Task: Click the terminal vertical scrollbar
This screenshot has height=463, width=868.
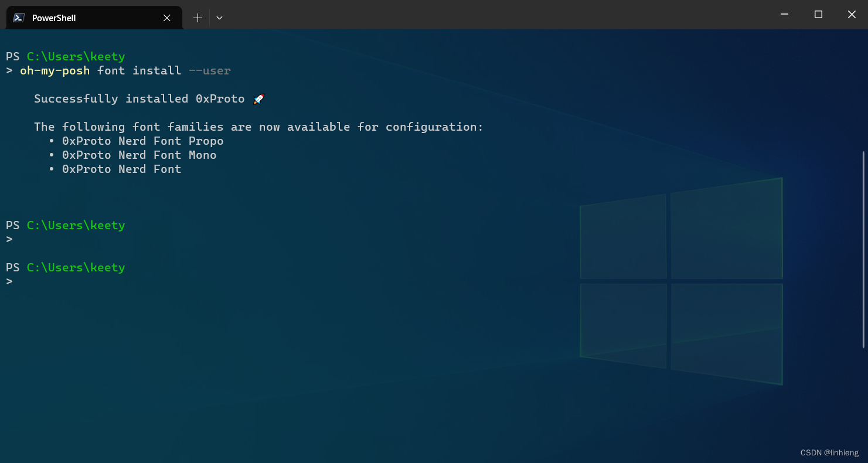Action: [864, 249]
